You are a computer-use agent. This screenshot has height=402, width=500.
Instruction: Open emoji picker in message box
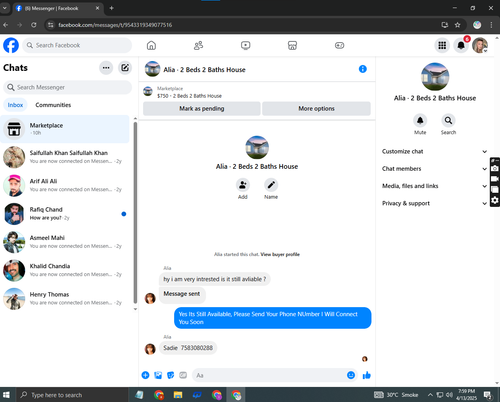tap(351, 375)
